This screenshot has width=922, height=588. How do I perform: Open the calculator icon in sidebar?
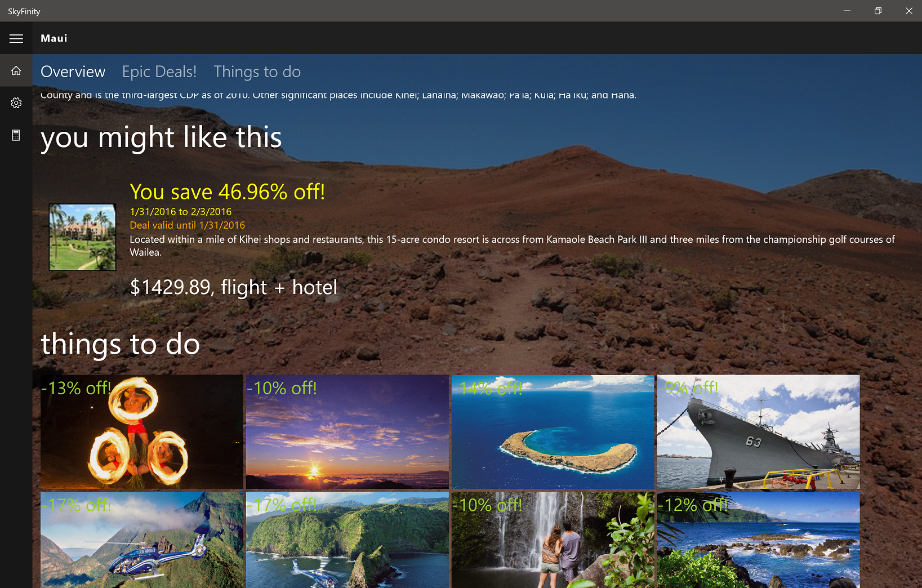16,135
